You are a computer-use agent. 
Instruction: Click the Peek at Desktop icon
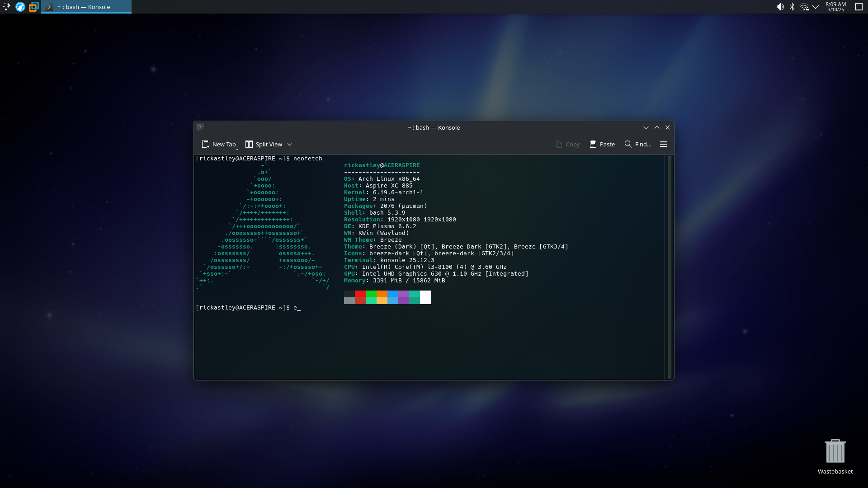859,7
